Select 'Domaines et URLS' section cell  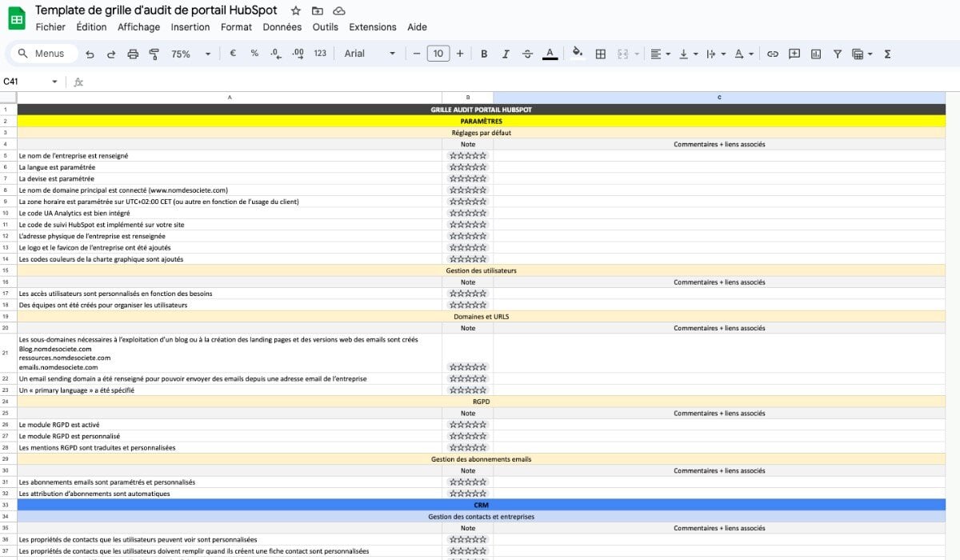coord(481,317)
